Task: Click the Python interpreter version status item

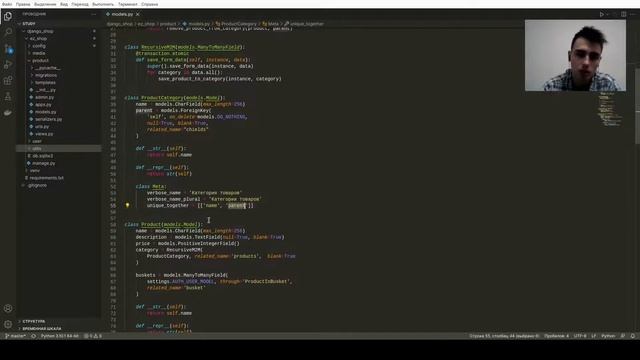Action: coord(60,336)
